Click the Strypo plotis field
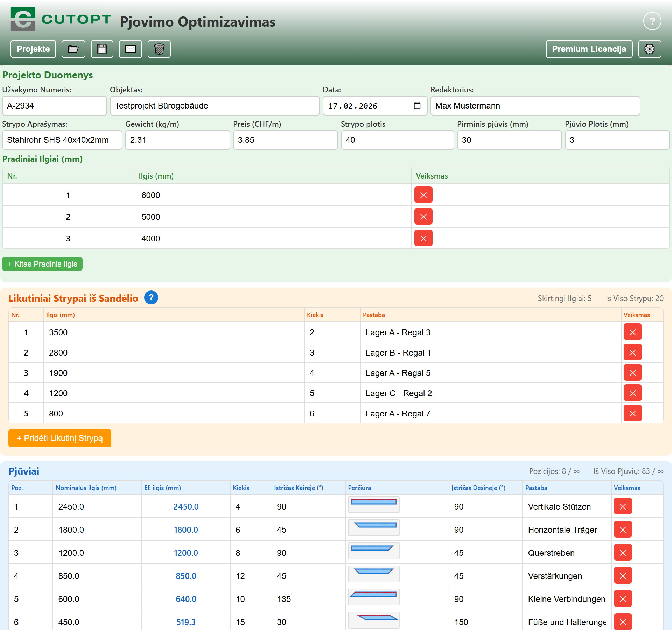This screenshot has height=630, width=672. [x=398, y=140]
